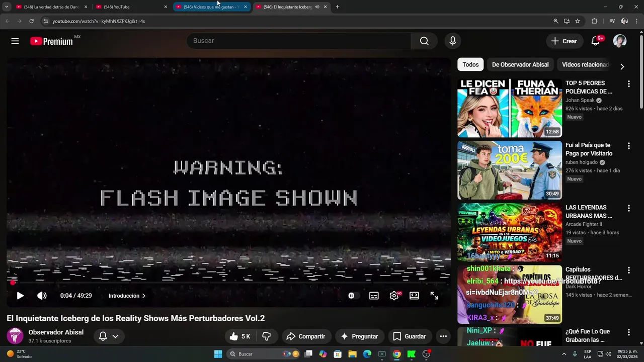This screenshot has width=644, height=362.
Task: Open options for Fui al País video
Action: click(628, 146)
